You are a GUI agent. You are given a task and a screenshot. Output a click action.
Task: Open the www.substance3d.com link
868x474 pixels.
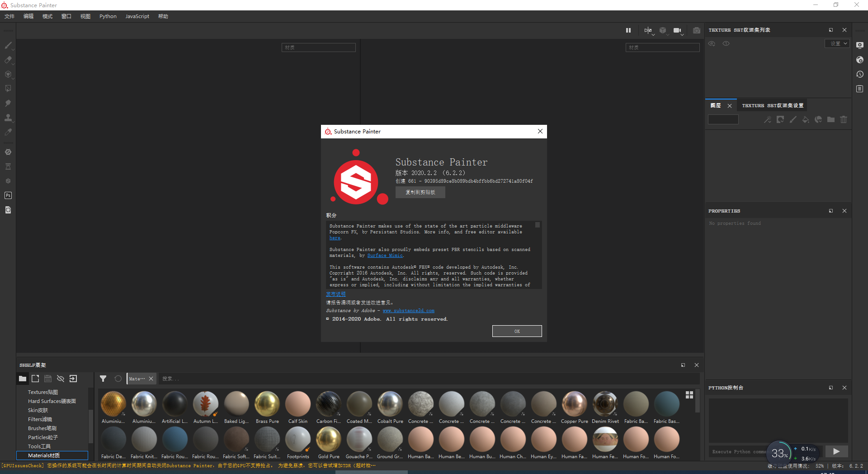pyautogui.click(x=408, y=311)
